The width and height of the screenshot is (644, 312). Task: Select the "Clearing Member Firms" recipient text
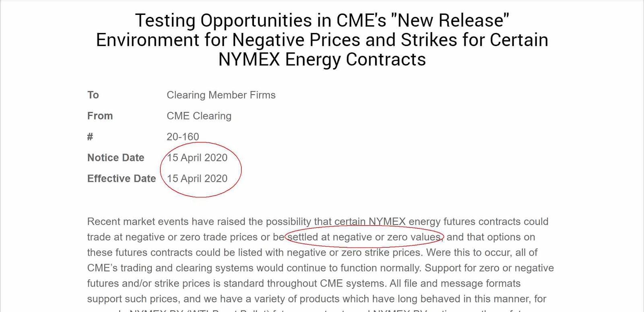point(221,95)
